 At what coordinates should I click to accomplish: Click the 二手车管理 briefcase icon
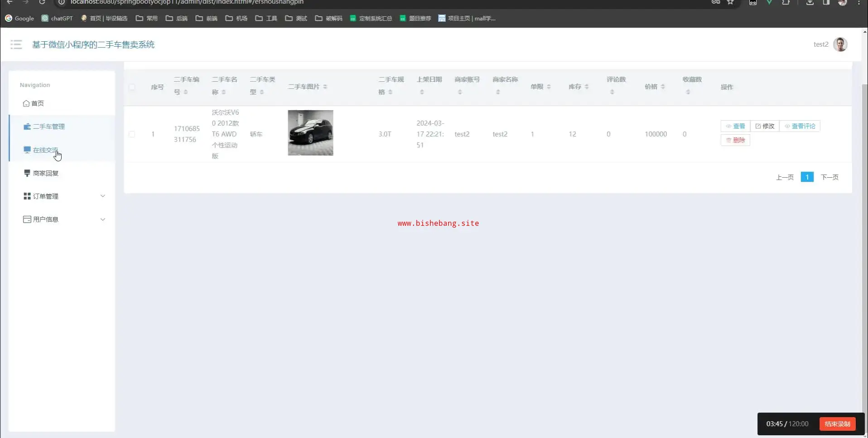coord(27,127)
